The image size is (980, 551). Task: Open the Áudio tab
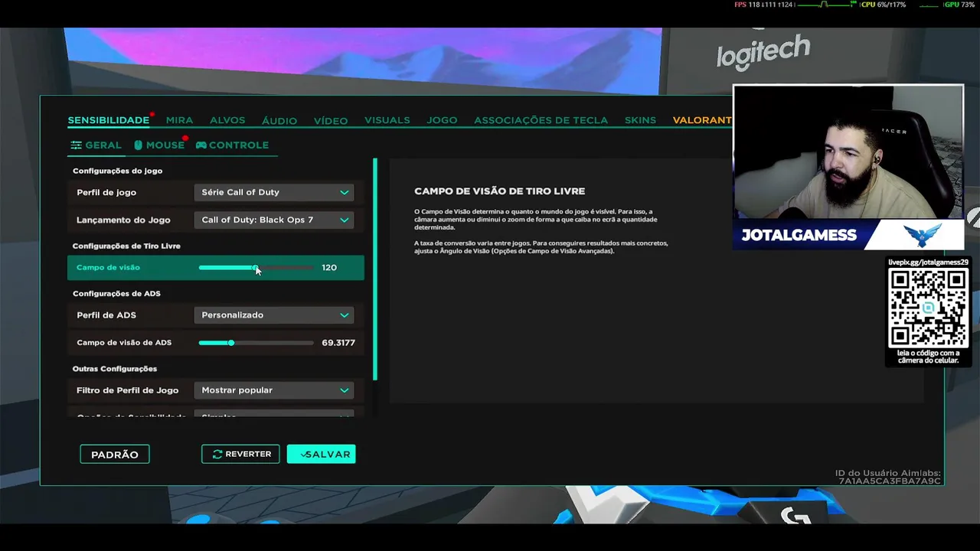tap(279, 120)
